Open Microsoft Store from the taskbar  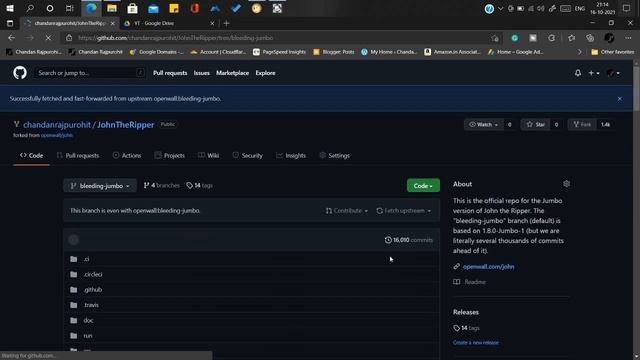pyautogui.click(x=132, y=8)
